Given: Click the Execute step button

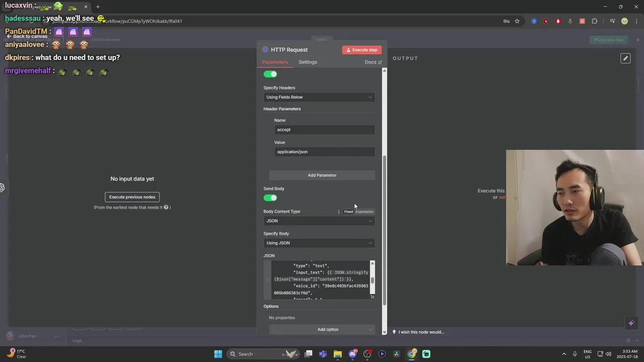Looking at the screenshot, I should 362,50.
